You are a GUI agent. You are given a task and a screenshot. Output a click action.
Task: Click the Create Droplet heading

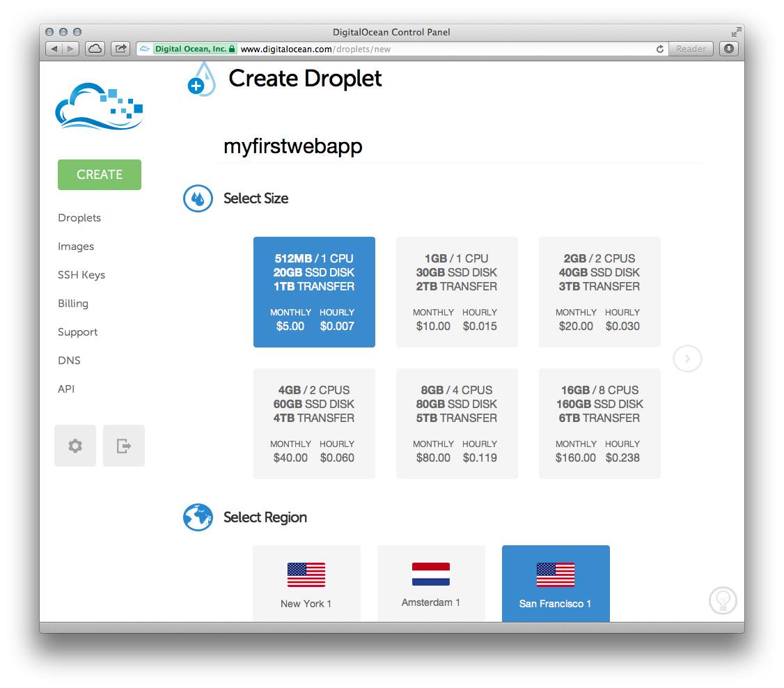(x=305, y=79)
